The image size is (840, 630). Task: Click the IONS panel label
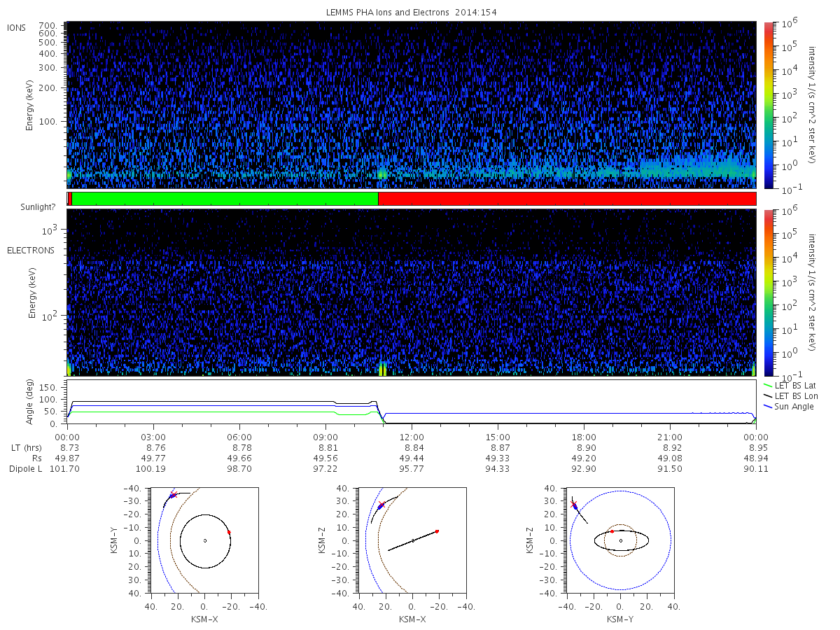tap(17, 28)
